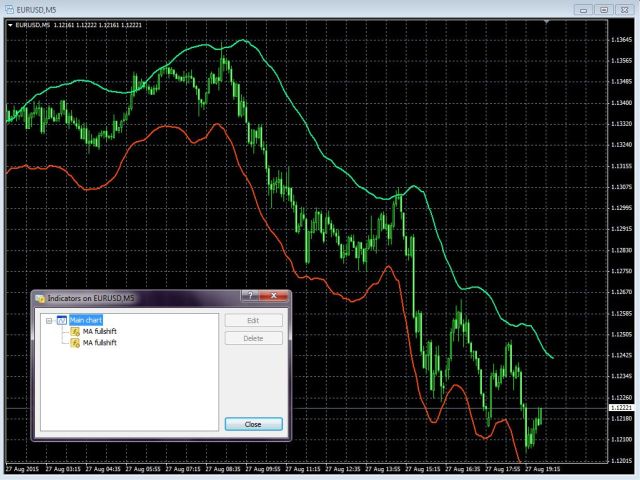Click the second MA fullshift indicator icon
640x480 pixels.
pyautogui.click(x=74, y=342)
